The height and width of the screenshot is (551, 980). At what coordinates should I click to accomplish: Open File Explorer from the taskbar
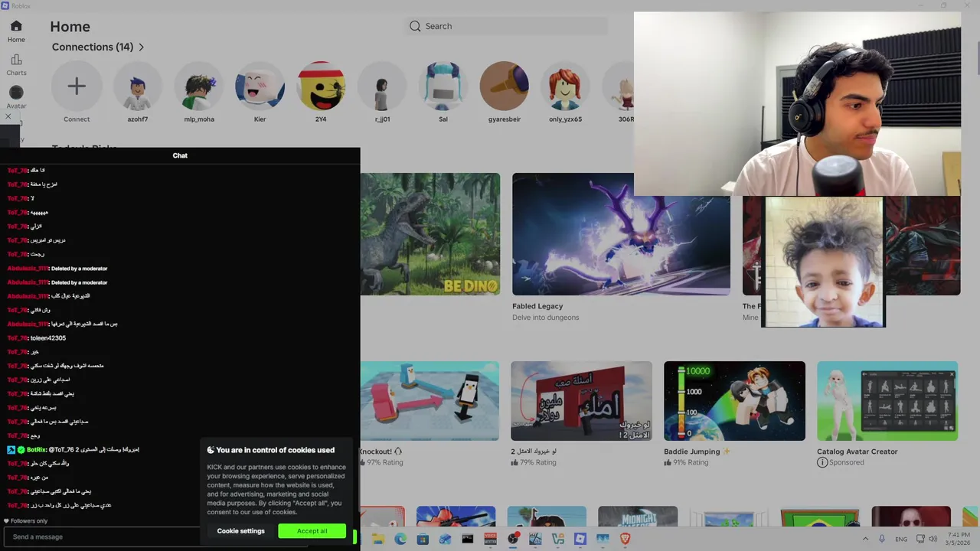point(378,539)
